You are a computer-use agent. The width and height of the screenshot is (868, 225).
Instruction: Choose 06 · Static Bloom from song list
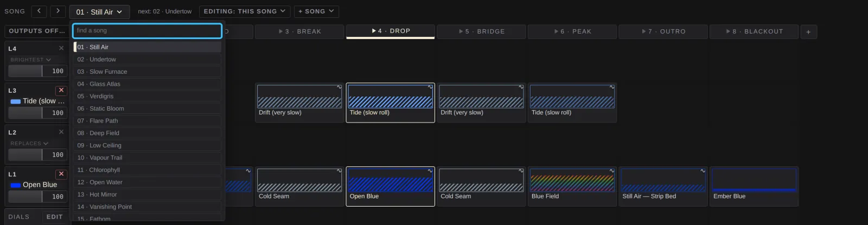click(x=147, y=108)
